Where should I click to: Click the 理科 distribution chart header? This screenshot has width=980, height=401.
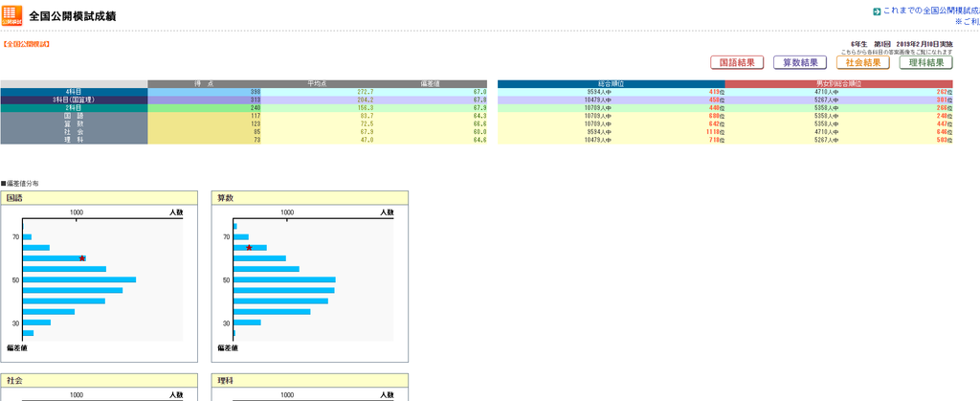tap(310, 380)
